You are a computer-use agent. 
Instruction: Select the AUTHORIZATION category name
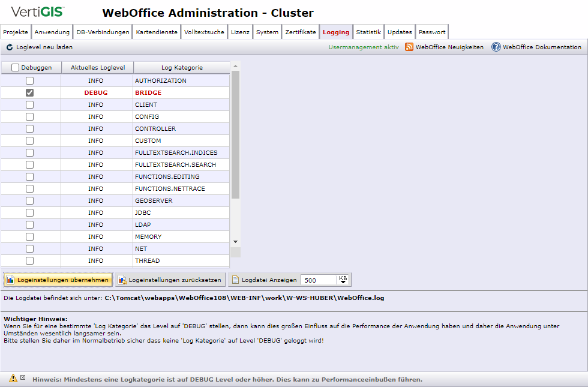[x=161, y=80]
